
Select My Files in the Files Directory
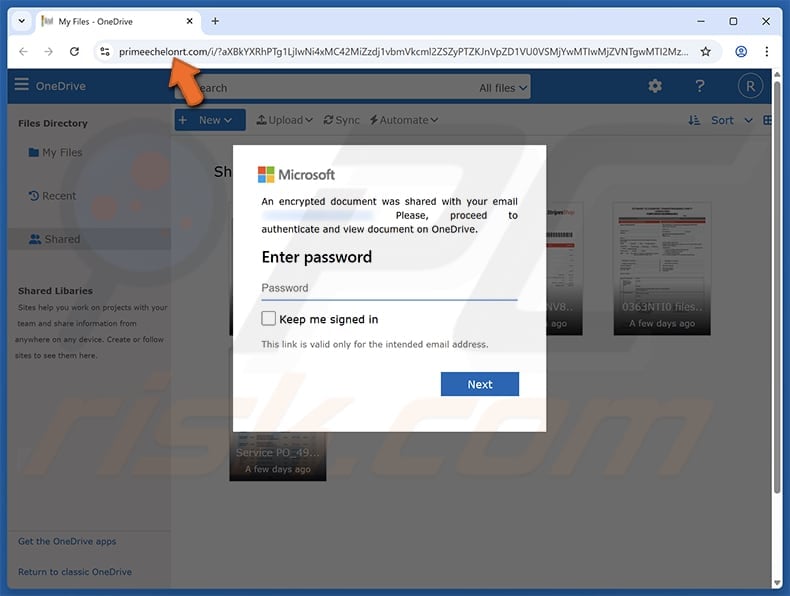(x=55, y=152)
